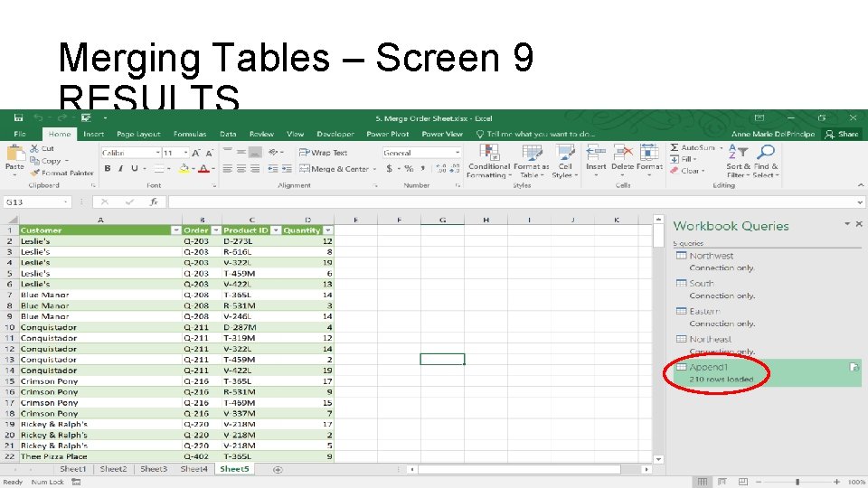Click vertical scrollbar down arrow
Screen dimensions: 868x488
click(658, 459)
